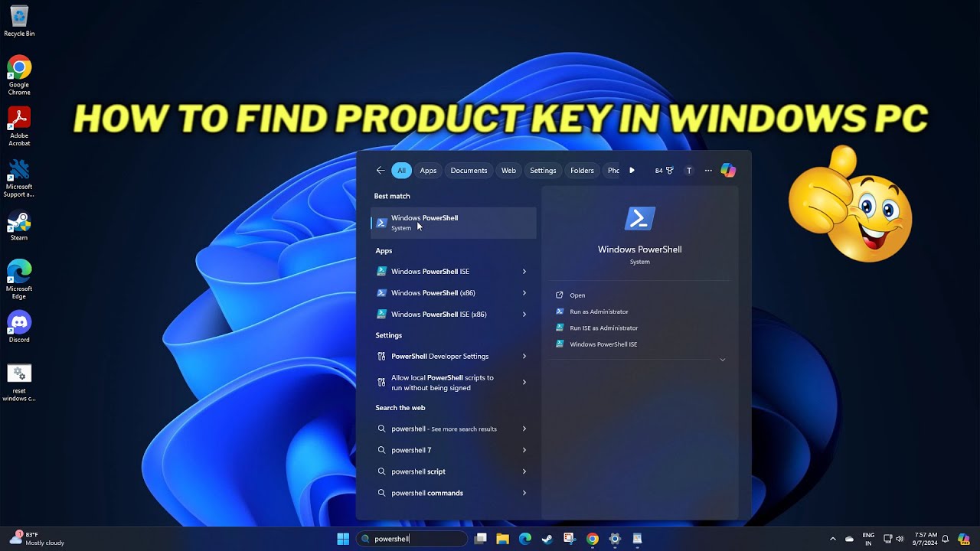Click large PowerShell icon in preview pane
This screenshot has height=551, width=980.
639,219
